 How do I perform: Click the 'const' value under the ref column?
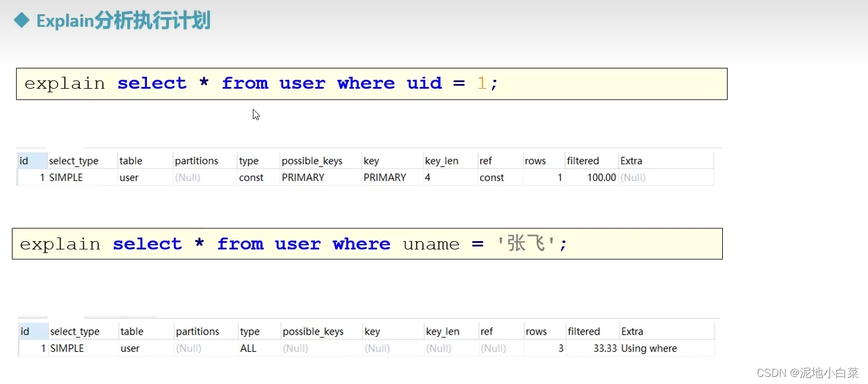point(491,177)
